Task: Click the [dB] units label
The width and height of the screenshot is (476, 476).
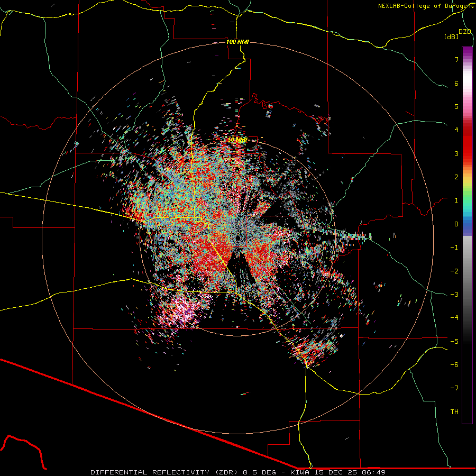Action: tap(451, 36)
